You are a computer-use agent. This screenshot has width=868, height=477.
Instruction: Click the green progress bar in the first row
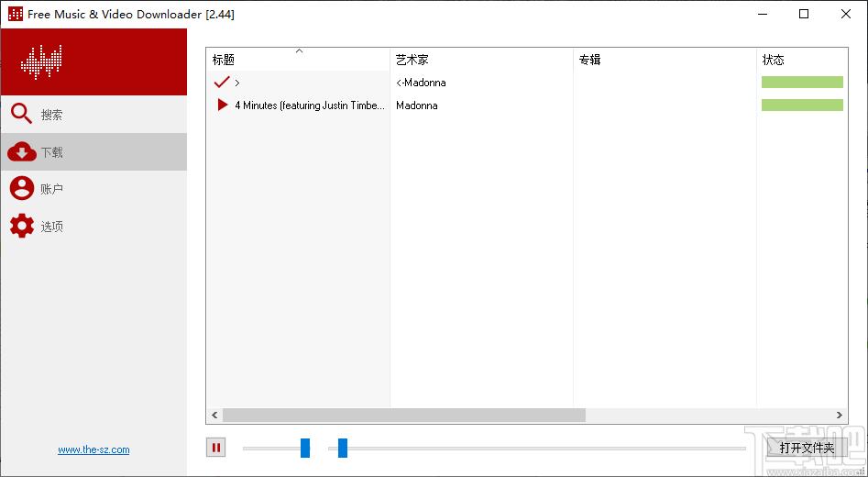pos(802,83)
